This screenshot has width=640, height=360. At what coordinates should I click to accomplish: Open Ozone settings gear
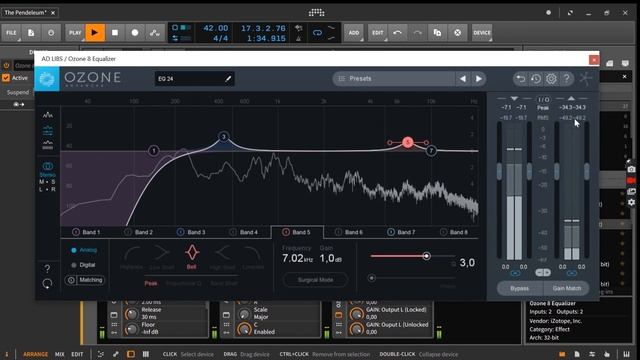[x=551, y=78]
